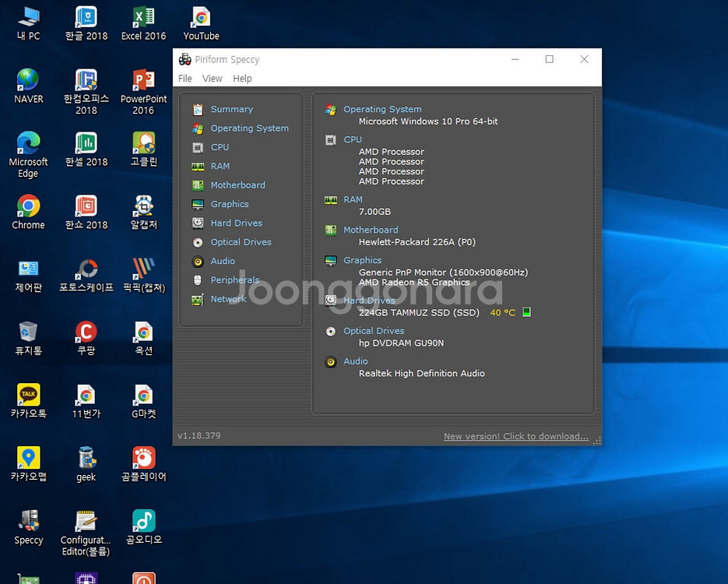
Task: Open the 내 PC desktop icon
Action: tap(29, 23)
